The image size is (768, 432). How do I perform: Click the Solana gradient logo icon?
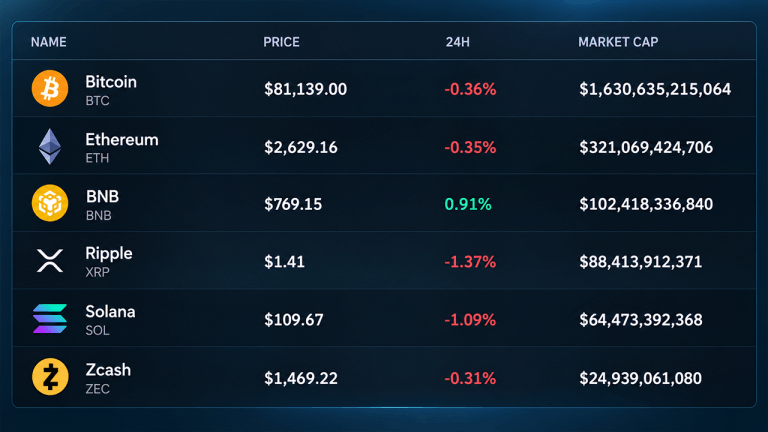(50, 318)
